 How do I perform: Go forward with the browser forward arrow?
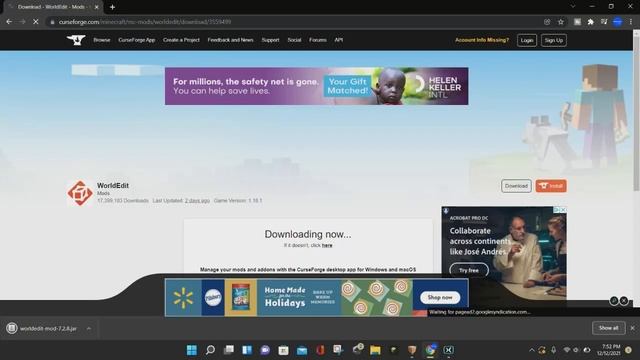coord(22,22)
